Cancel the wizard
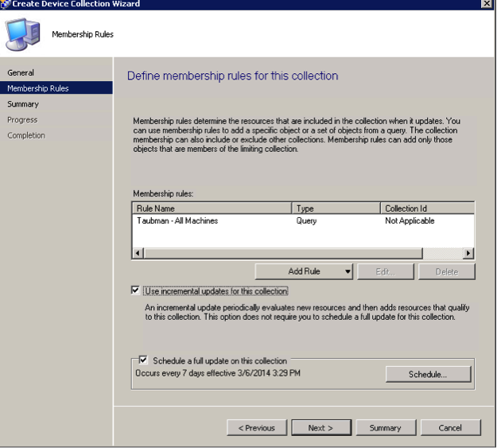497x448 pixels. [450, 428]
